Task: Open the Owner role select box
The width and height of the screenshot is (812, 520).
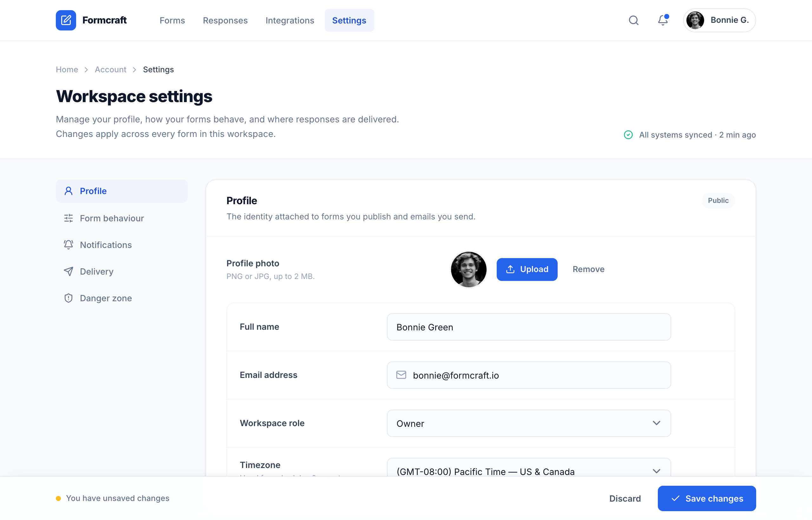Action: pos(529,423)
